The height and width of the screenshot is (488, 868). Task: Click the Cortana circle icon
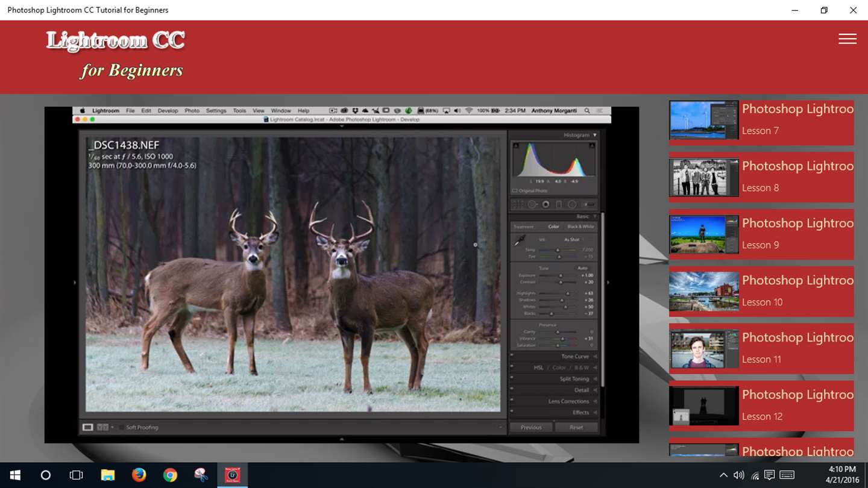[45, 475]
